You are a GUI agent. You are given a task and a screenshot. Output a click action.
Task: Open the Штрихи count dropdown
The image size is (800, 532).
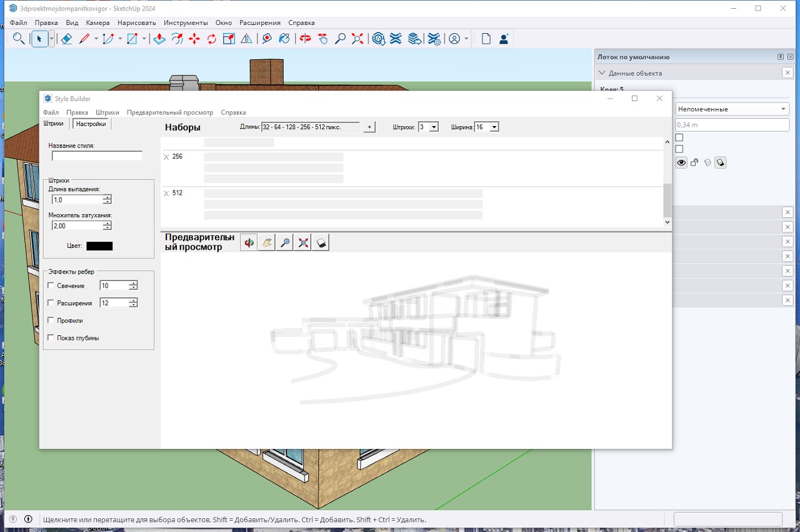[434, 127]
